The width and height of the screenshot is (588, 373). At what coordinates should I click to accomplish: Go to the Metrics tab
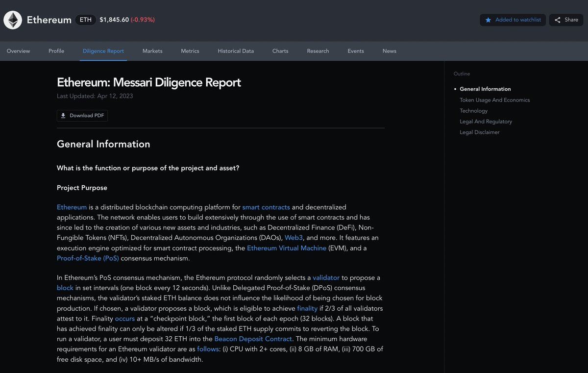(190, 51)
